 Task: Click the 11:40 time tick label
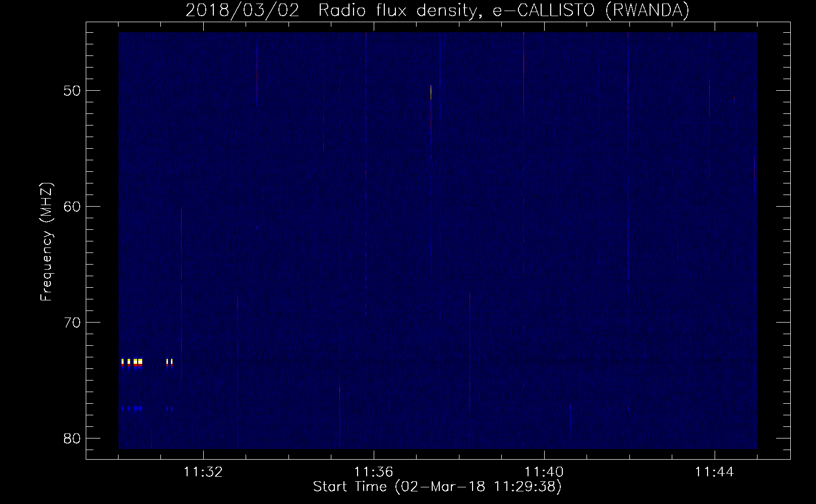point(544,472)
